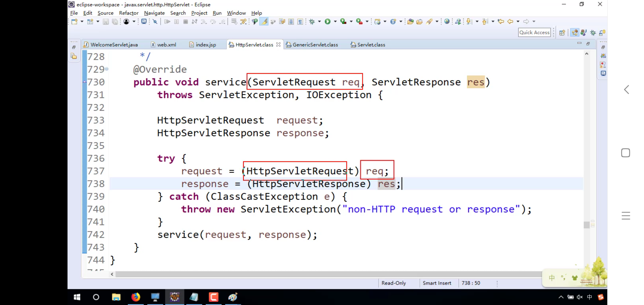Screen dimensions: 644x305
Task: Click the Open Task folder icon
Action: (x=419, y=21)
